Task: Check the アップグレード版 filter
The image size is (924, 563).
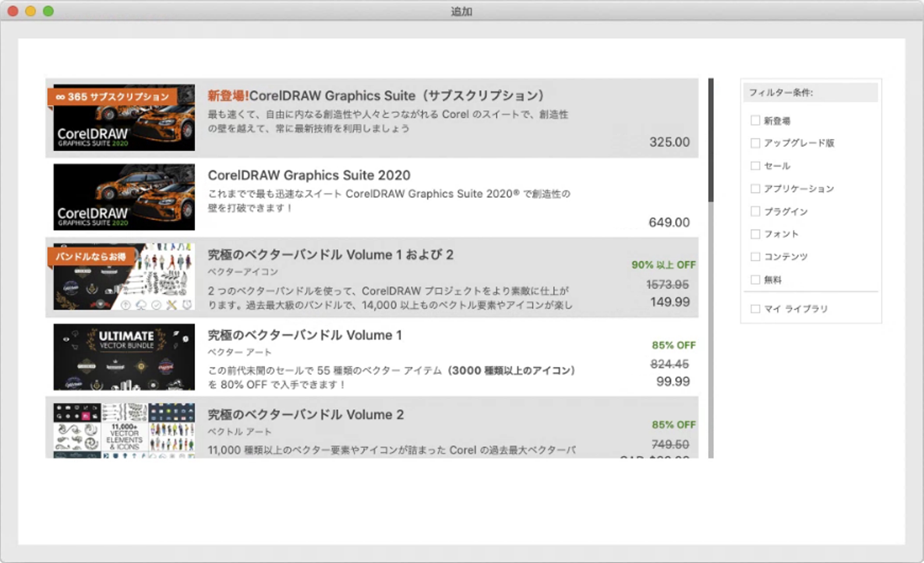Action: (755, 143)
